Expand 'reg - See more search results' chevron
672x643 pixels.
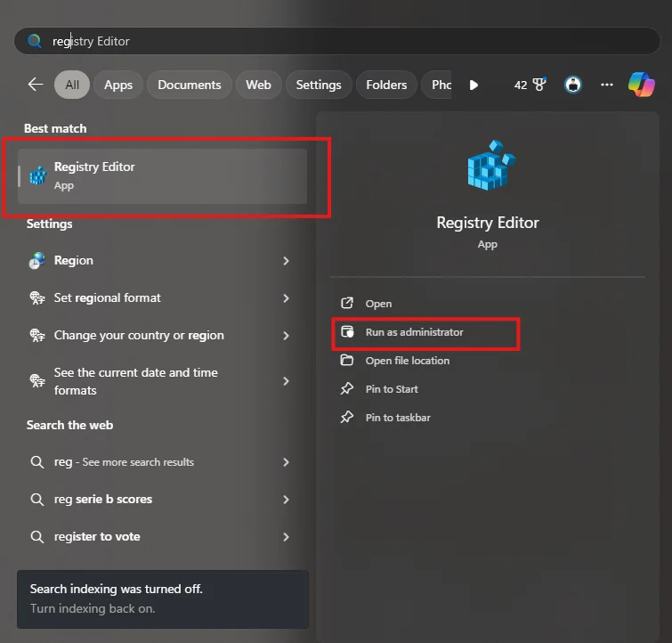(286, 462)
